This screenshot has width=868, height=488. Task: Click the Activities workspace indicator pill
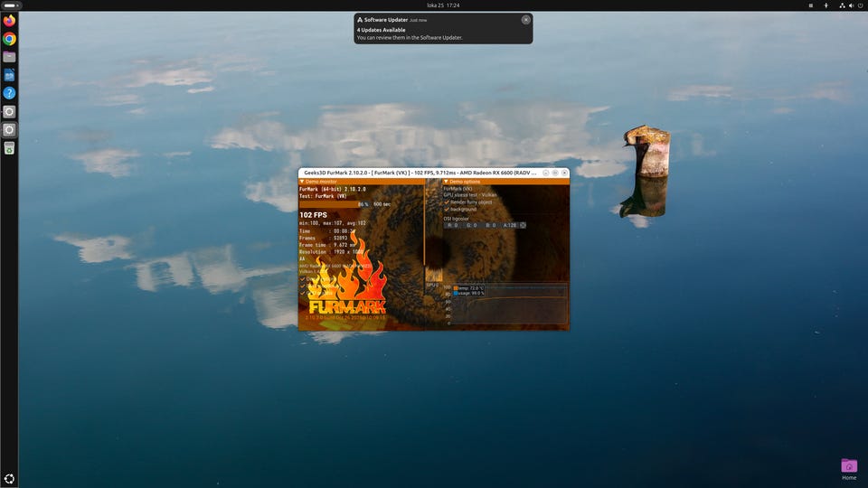10,5
